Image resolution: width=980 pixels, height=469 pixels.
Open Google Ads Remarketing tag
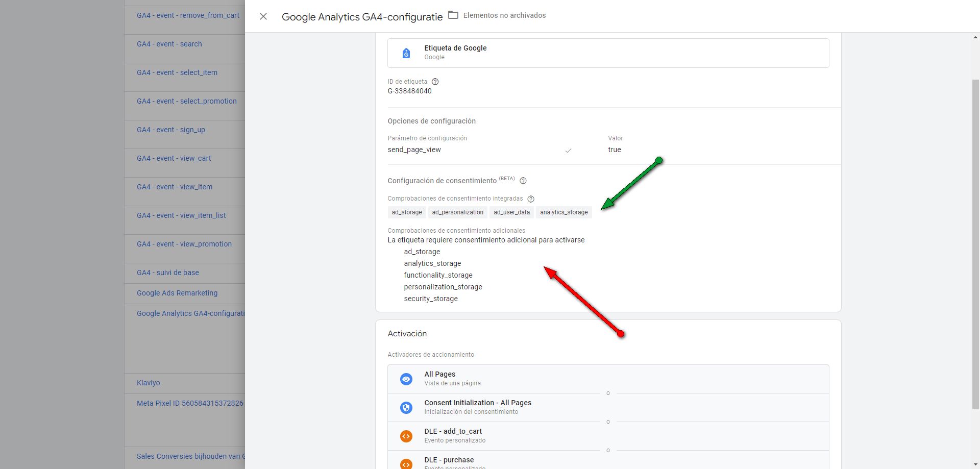coord(177,293)
